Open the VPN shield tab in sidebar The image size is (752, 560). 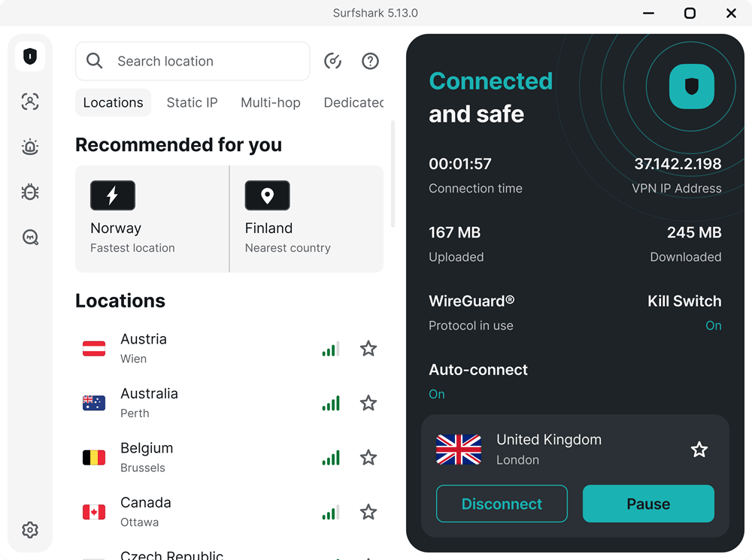coord(30,56)
